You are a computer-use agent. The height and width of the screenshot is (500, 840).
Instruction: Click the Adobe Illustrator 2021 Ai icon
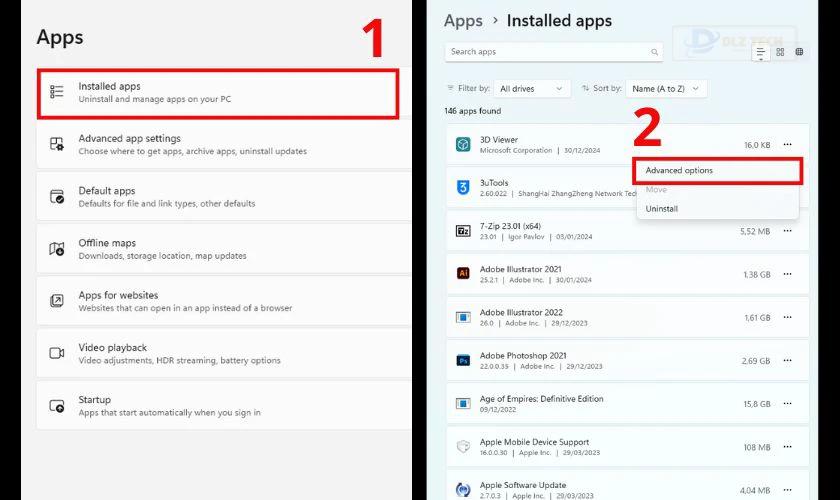point(463,274)
